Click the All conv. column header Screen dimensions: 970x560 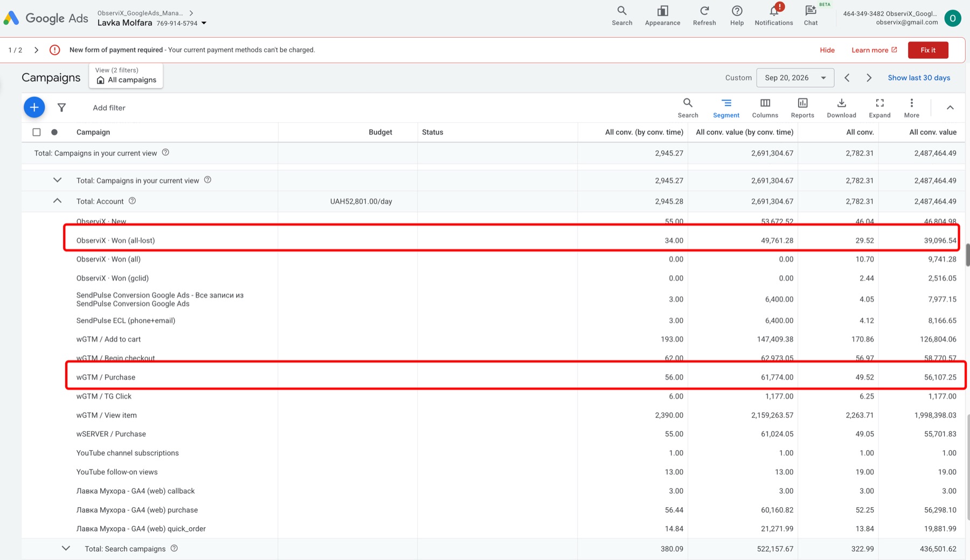(860, 132)
